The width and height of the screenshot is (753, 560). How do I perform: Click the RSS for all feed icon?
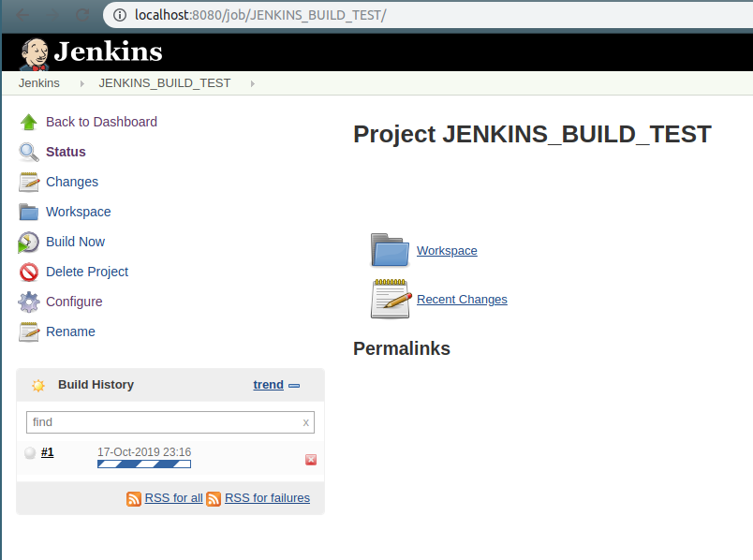(x=134, y=499)
